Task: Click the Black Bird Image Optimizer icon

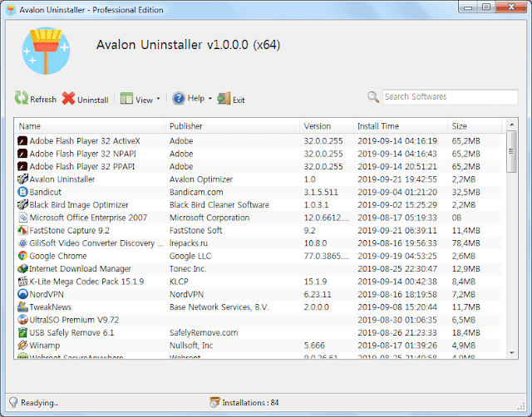Action: [22, 205]
